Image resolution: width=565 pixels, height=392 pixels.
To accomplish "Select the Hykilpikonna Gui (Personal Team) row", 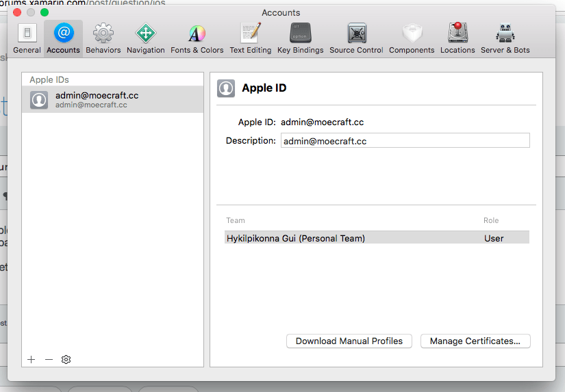I will coord(377,237).
